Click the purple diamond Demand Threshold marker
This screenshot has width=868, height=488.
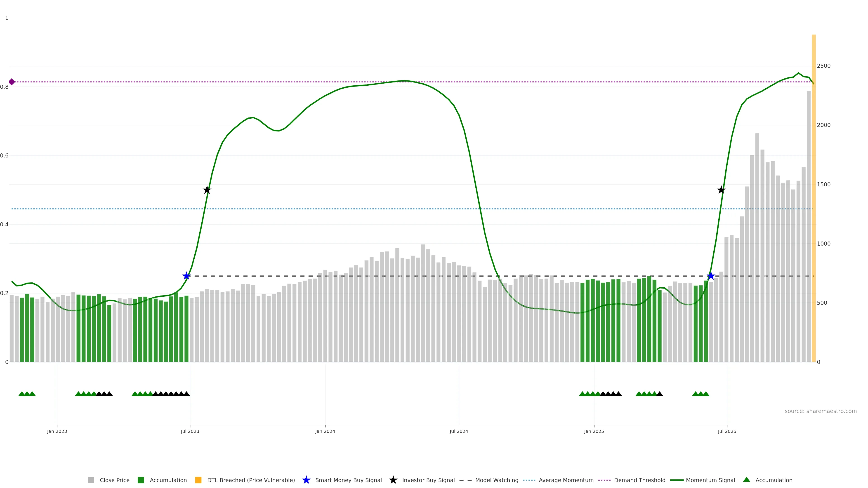(x=12, y=82)
